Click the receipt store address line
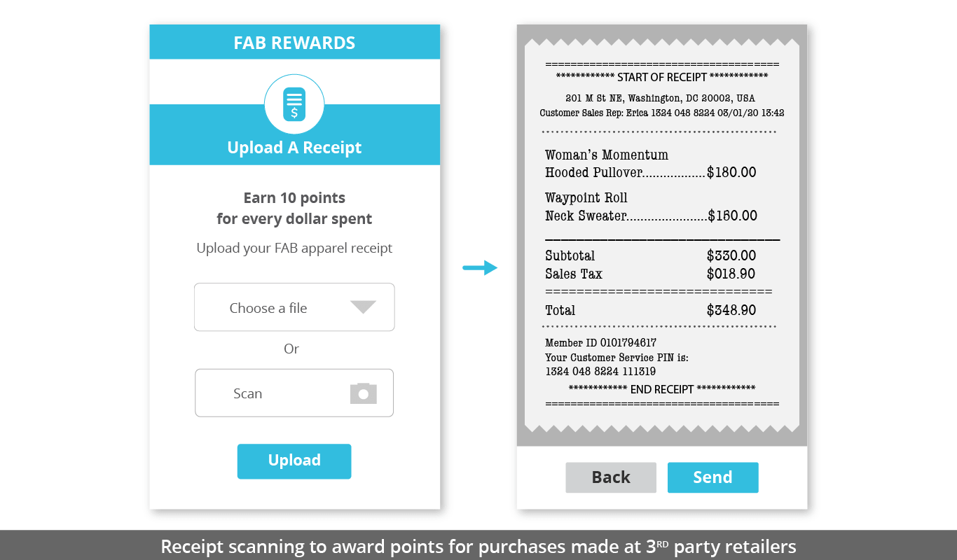Screen dimensions: 957x560 (660, 98)
